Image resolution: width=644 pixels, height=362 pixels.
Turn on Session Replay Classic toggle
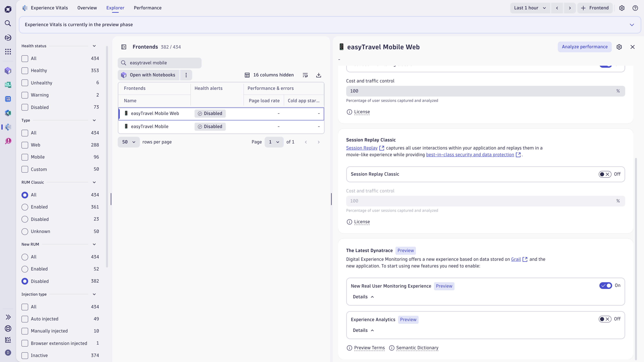coord(605,174)
